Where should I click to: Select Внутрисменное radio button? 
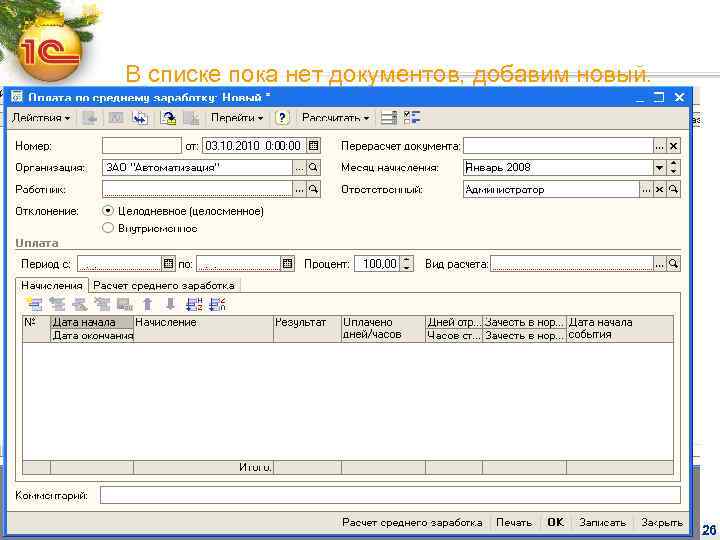108,228
